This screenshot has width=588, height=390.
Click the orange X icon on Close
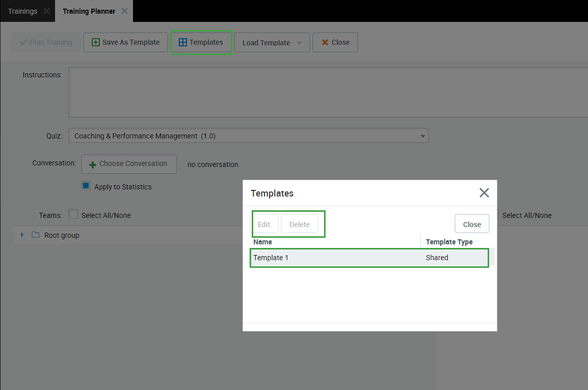coord(325,42)
